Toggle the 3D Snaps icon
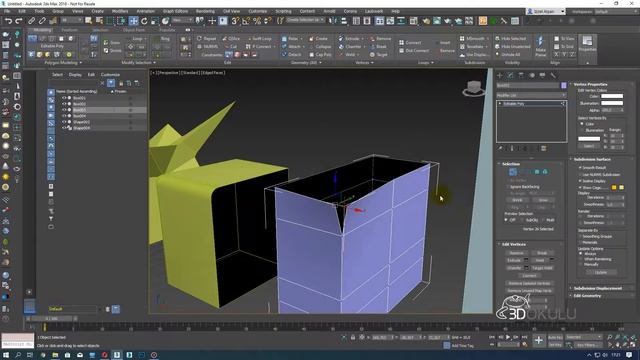Image resolution: width=640 pixels, height=360 pixels. point(235,21)
